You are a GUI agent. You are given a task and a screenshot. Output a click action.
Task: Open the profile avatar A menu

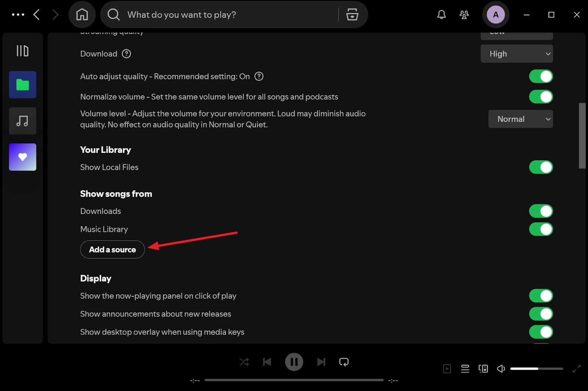(x=496, y=15)
